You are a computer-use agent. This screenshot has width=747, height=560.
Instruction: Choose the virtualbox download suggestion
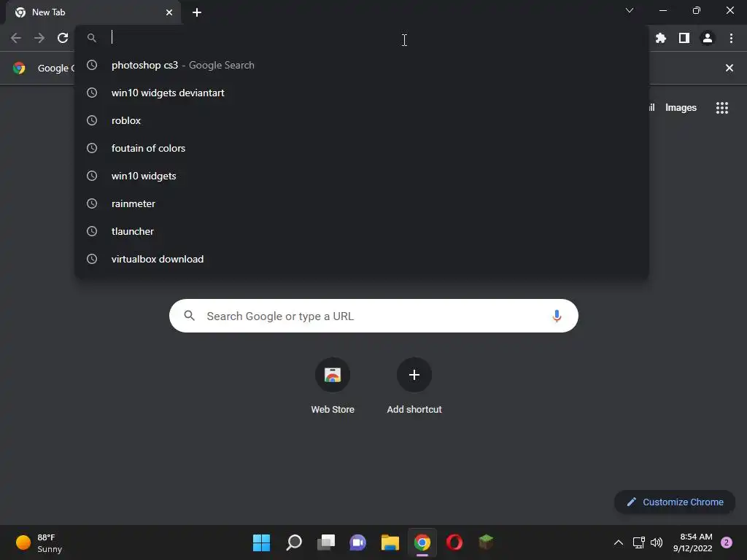(x=362, y=259)
